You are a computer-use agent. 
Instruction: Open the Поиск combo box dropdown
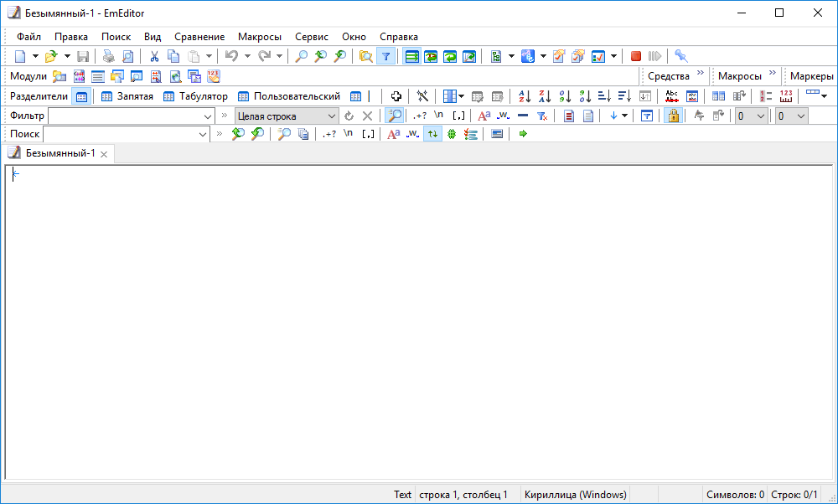pyautogui.click(x=203, y=134)
